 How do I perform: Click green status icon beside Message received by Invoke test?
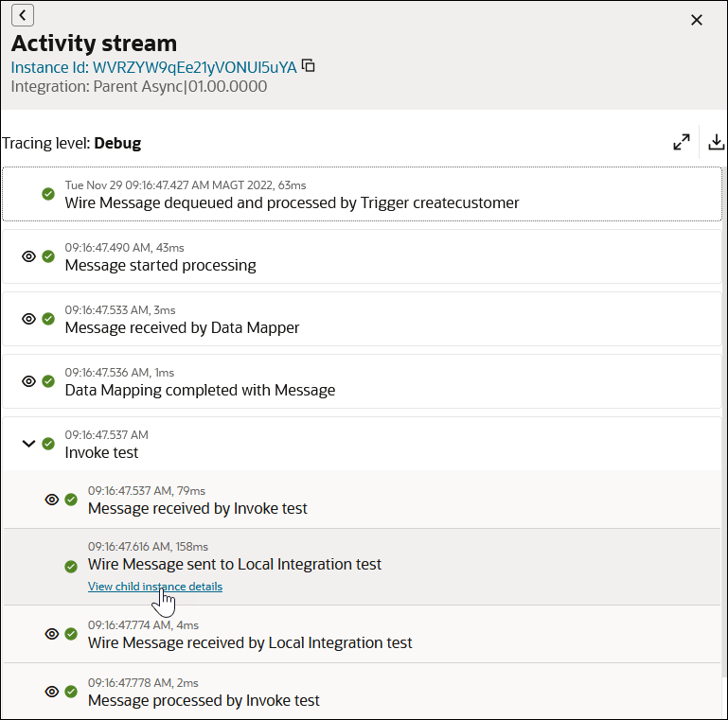(x=71, y=500)
